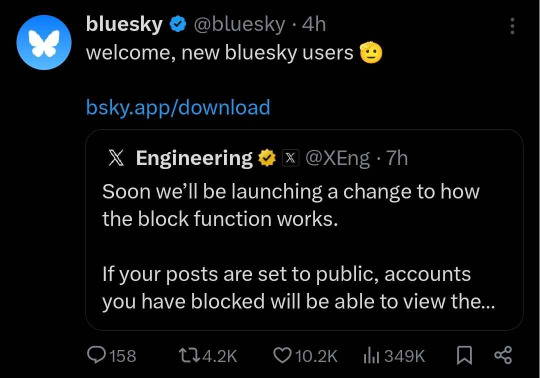Click bluesky's blue verified checkmark badge
The height and width of the screenshot is (378, 540).
[178, 24]
